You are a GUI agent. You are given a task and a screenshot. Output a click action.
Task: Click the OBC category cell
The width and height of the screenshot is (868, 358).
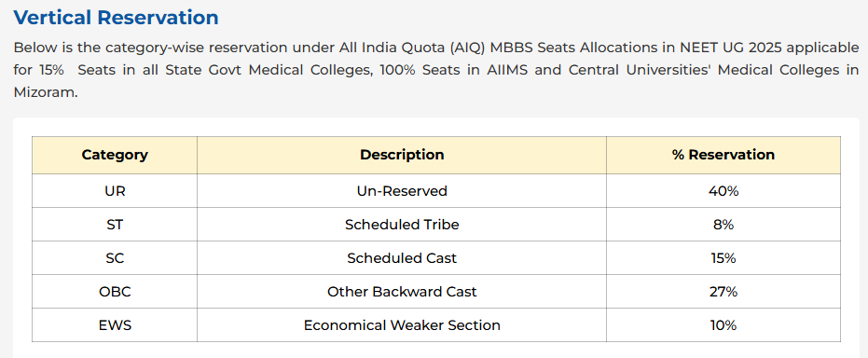tap(115, 292)
